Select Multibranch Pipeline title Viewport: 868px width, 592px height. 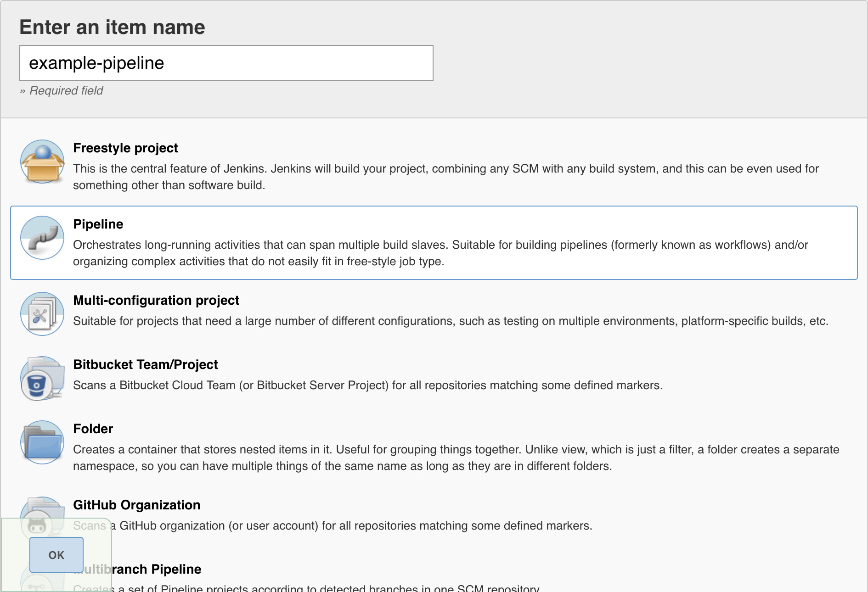click(x=156, y=569)
